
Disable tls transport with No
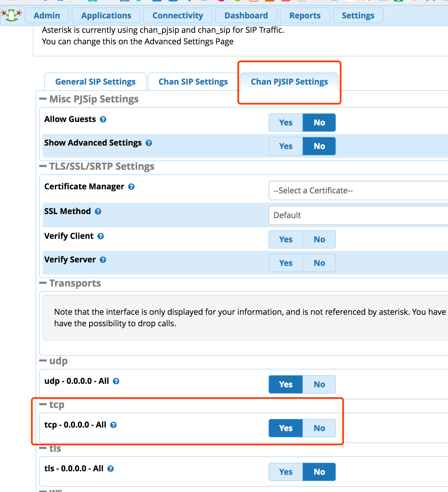[x=319, y=472]
